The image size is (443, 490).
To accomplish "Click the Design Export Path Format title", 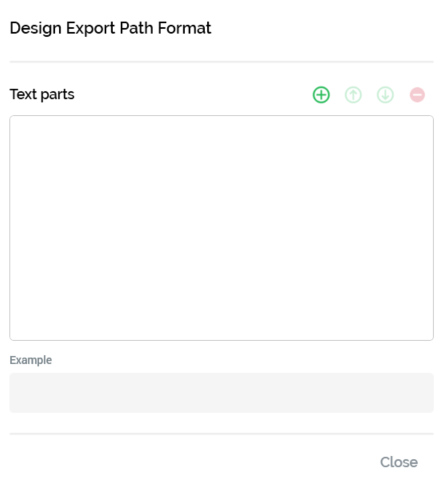I will 110,28.
